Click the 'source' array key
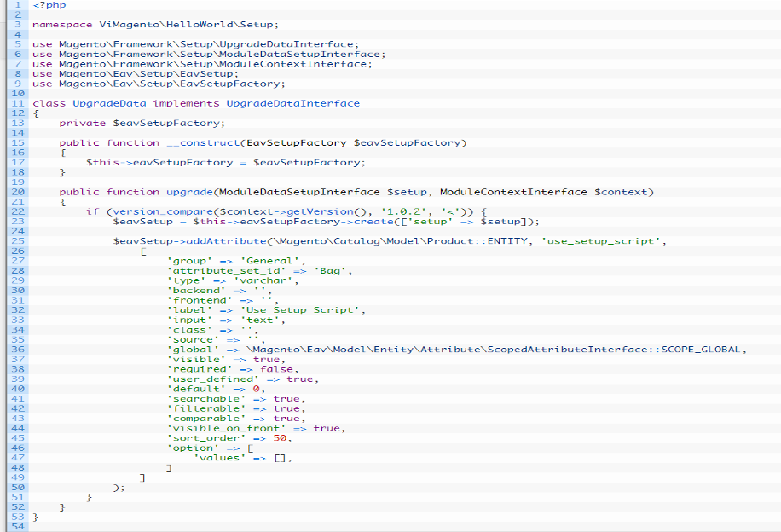This screenshot has height=532, width=781. (x=193, y=339)
